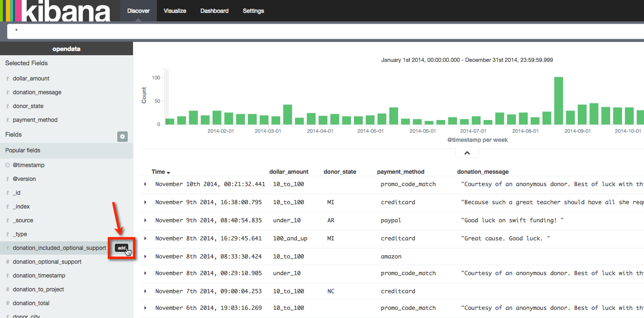Collapse the histogram with the chevron button
Screen dimensions: 644x318
tap(467, 153)
